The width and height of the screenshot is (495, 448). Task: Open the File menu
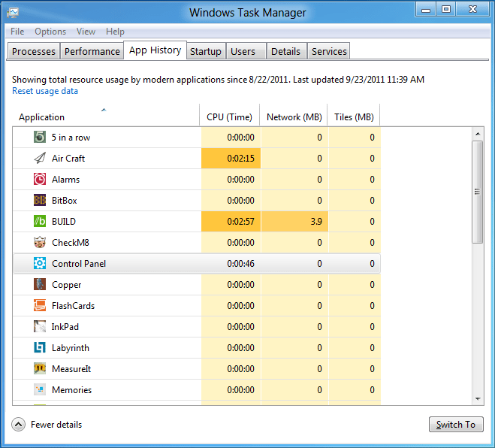[17, 32]
